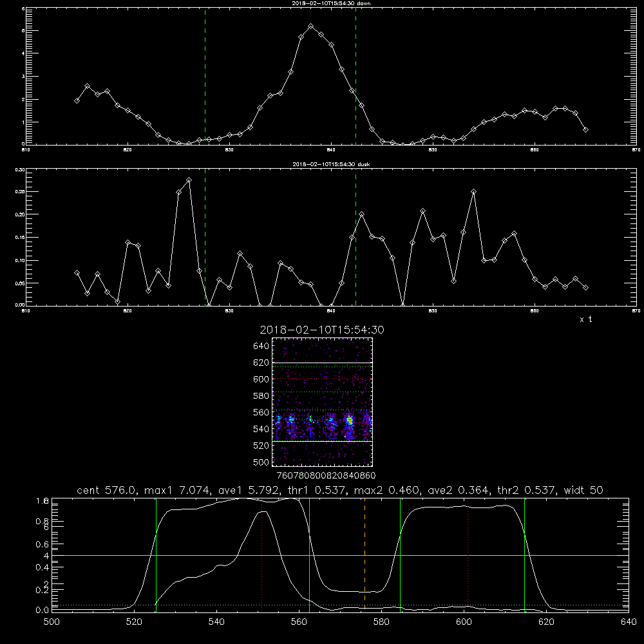Click the right green dashed line in dawn plot

(x=355, y=77)
